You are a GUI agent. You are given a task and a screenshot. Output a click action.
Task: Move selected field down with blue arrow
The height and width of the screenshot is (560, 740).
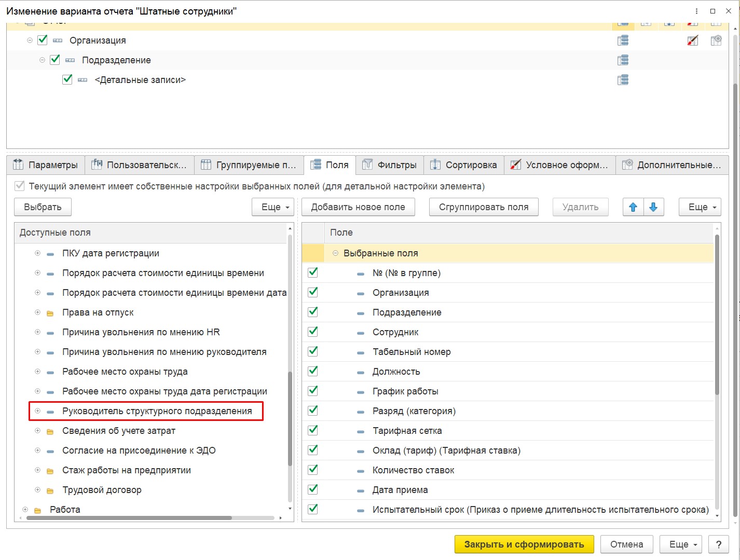pyautogui.click(x=653, y=207)
